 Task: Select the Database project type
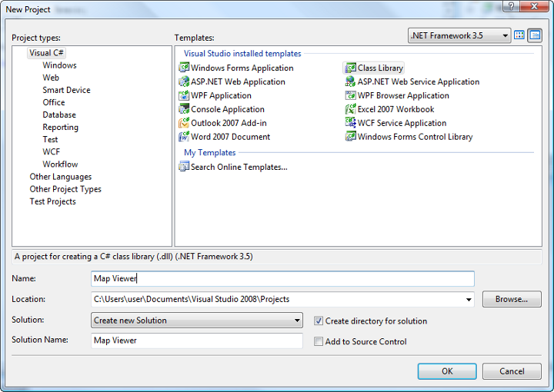click(59, 115)
